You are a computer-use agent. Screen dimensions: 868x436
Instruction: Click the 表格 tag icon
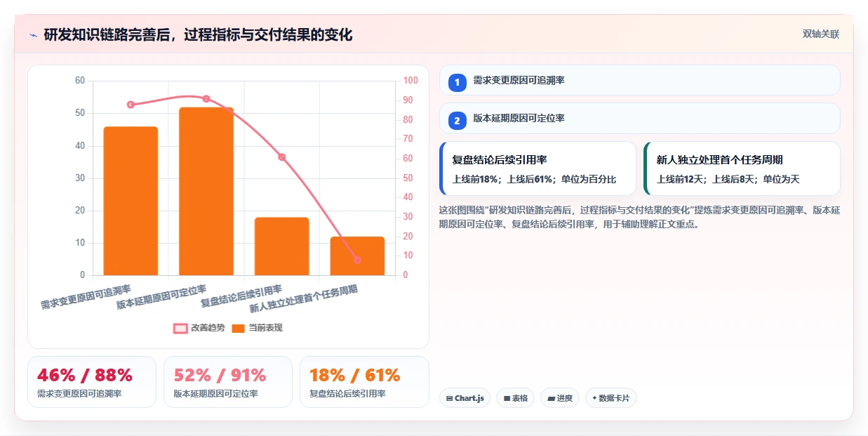[x=507, y=398]
